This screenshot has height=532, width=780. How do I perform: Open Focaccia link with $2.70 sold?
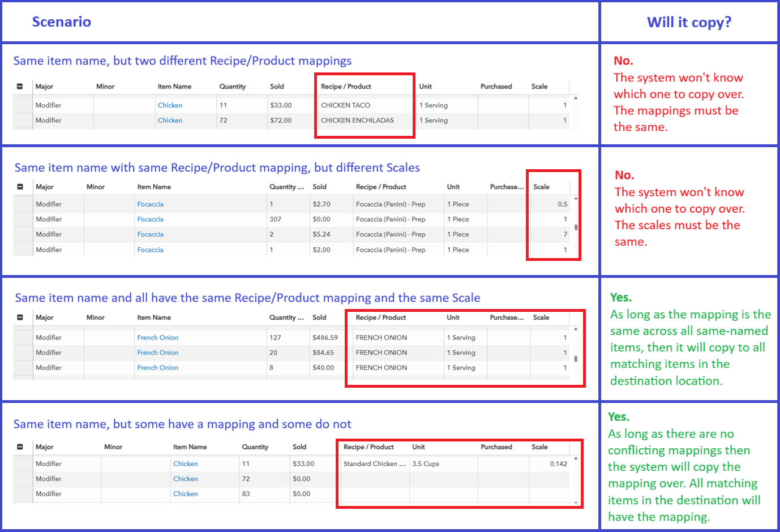[150, 204]
